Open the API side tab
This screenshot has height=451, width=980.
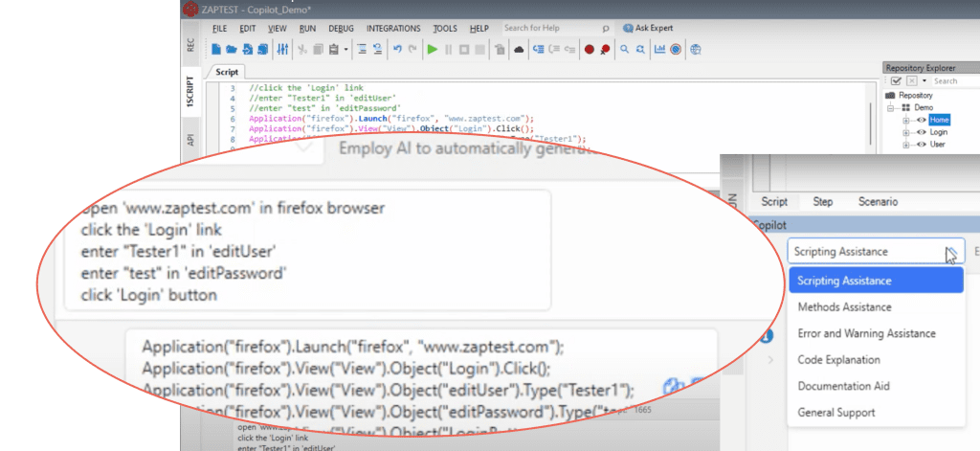click(190, 140)
